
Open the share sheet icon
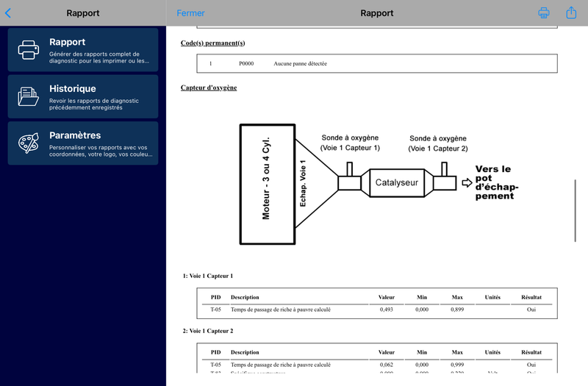(571, 13)
